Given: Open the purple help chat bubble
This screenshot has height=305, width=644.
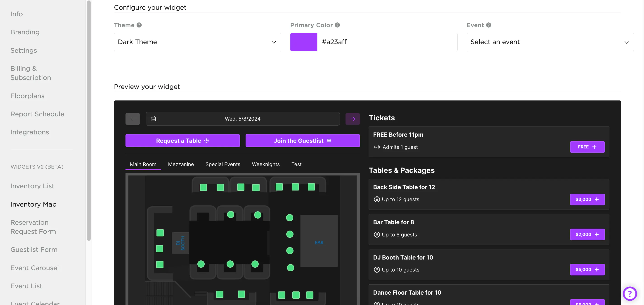Looking at the screenshot, I should pos(630,293).
